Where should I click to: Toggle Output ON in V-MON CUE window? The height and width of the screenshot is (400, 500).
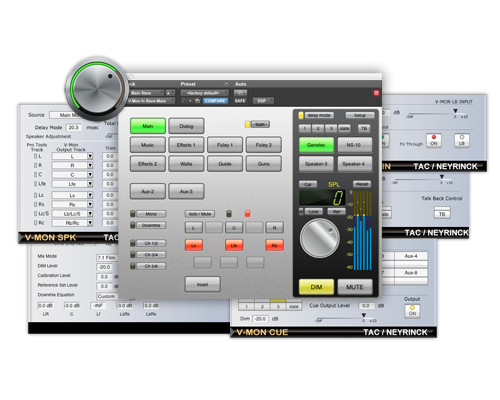tap(412, 311)
